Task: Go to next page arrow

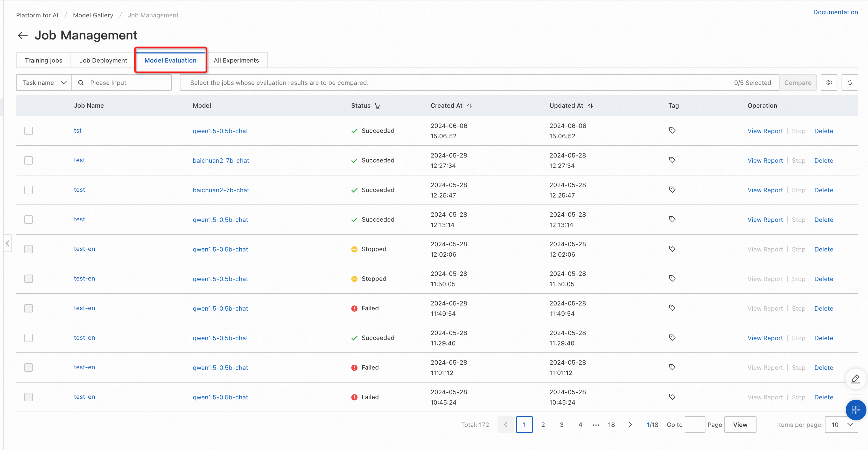Action: point(630,425)
